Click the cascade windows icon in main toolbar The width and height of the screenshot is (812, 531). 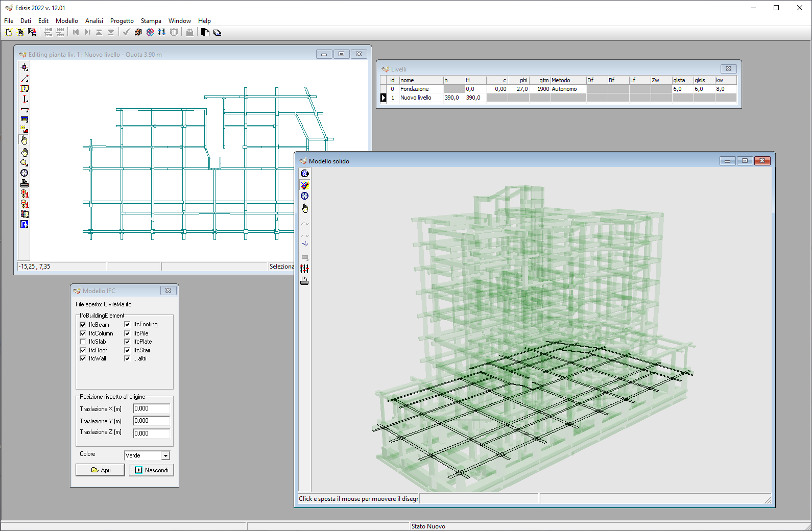coord(217,32)
